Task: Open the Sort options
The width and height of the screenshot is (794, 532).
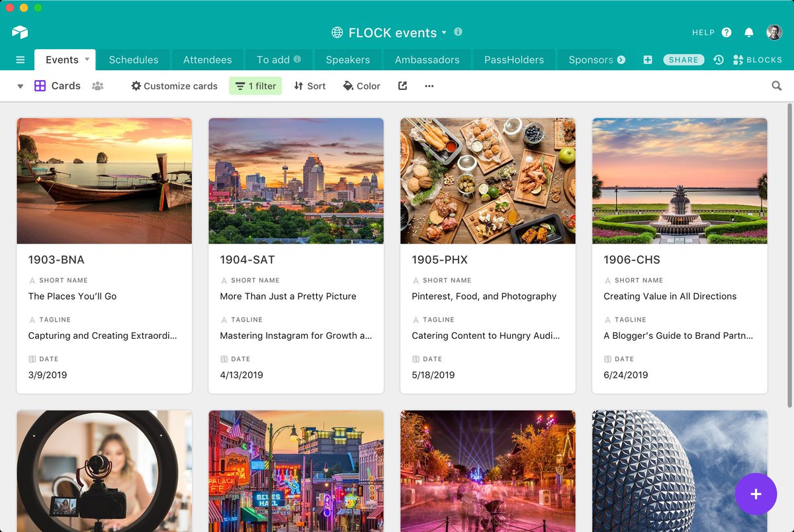Action: (x=310, y=86)
